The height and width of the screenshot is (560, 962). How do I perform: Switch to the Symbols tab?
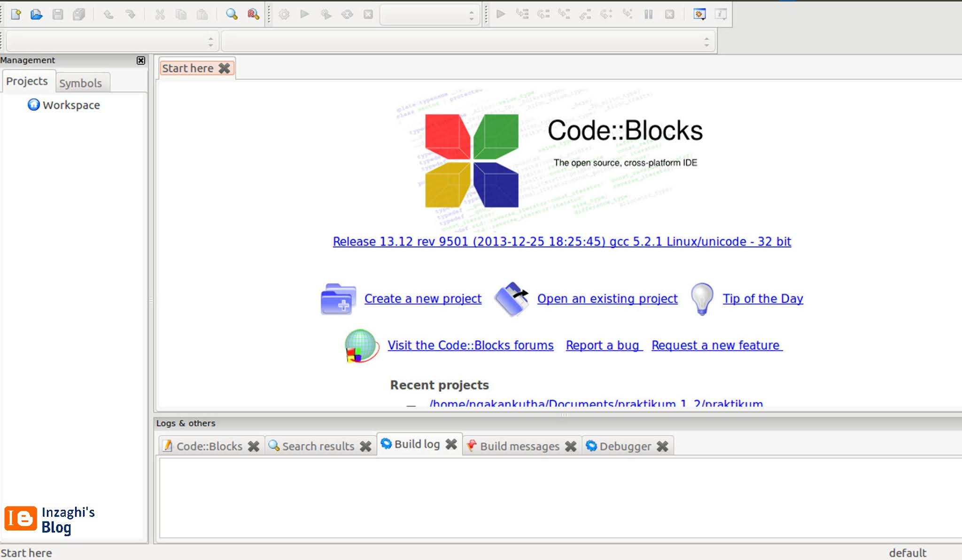[82, 83]
